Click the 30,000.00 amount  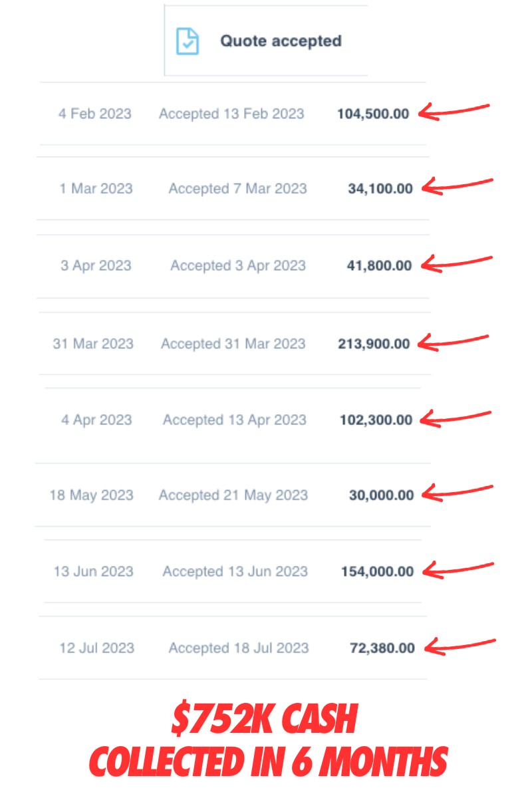click(x=381, y=495)
